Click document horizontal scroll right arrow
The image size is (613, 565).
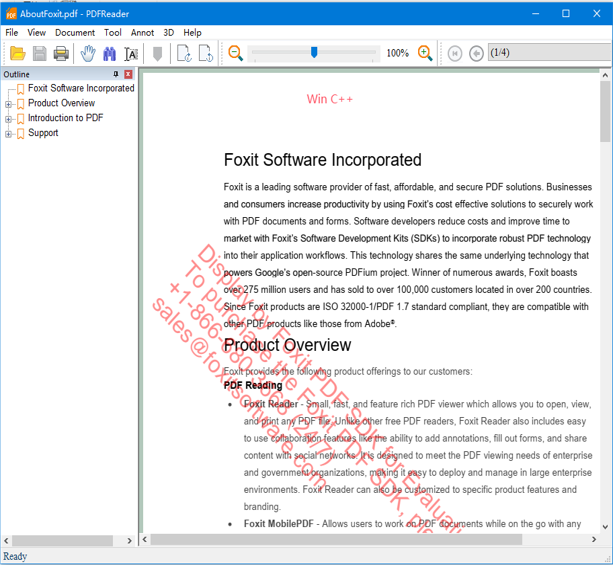(594, 540)
